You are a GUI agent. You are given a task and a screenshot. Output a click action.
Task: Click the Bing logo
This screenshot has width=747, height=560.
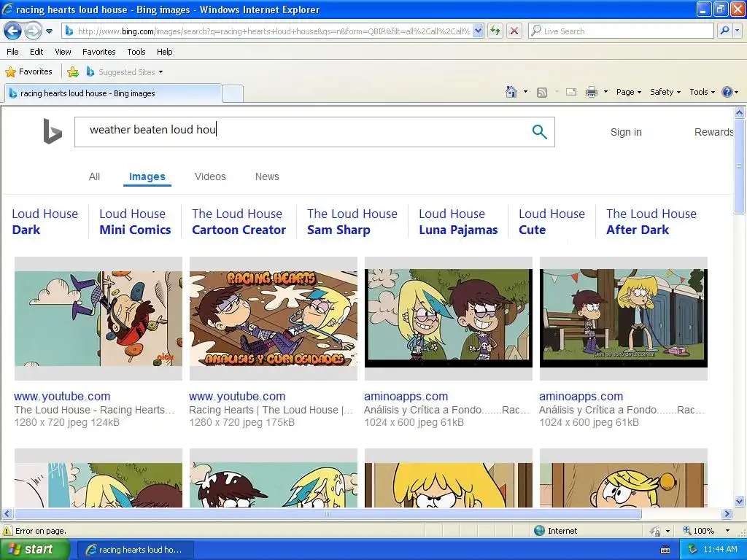[x=53, y=131]
